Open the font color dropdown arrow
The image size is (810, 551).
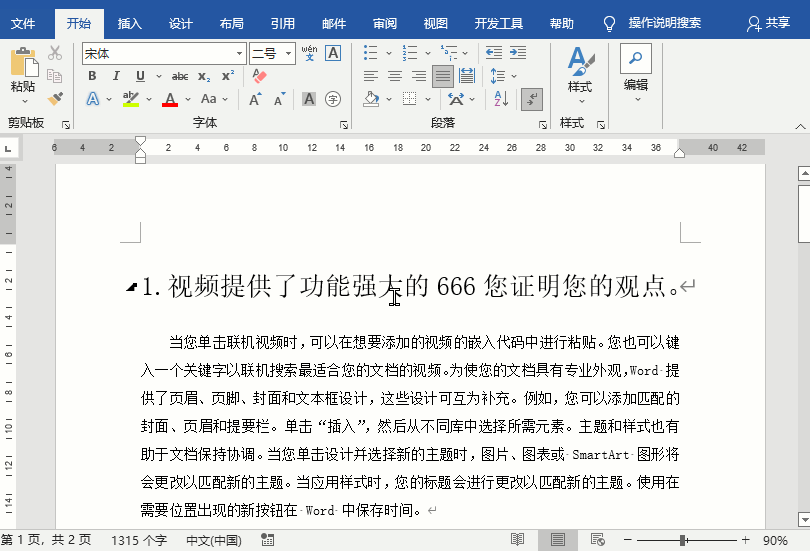click(x=188, y=99)
